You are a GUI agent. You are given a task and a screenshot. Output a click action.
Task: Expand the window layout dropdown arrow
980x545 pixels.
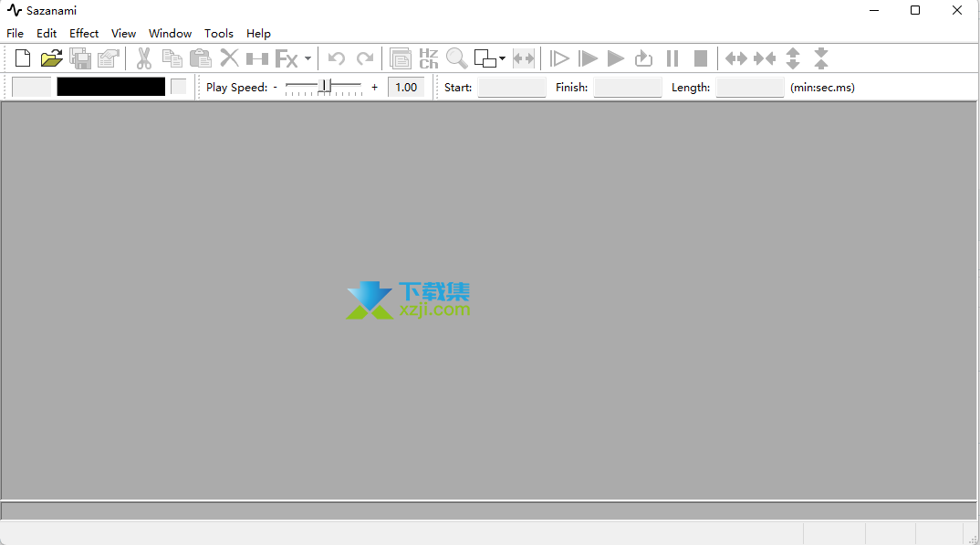coord(503,58)
